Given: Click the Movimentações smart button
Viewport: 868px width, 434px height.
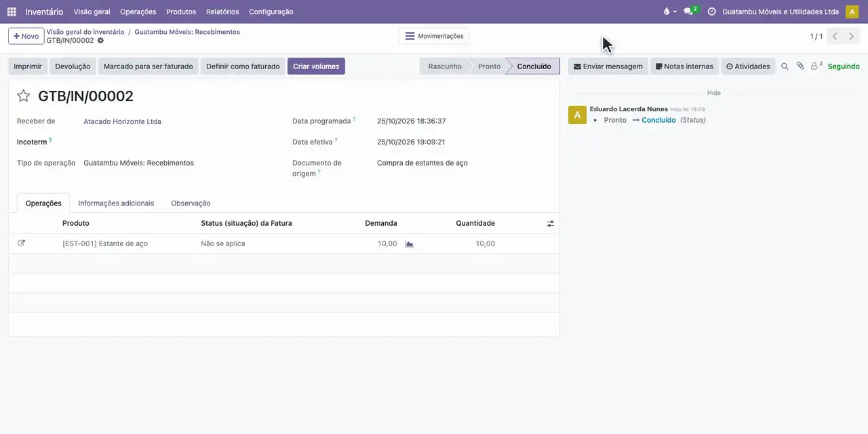Looking at the screenshot, I should 434,36.
